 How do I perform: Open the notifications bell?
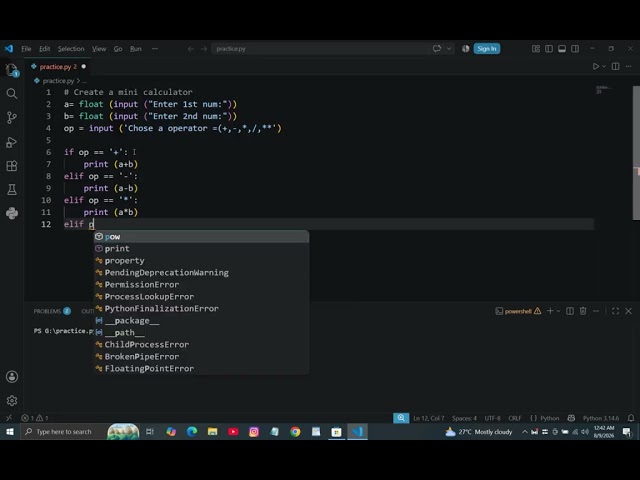631,418
